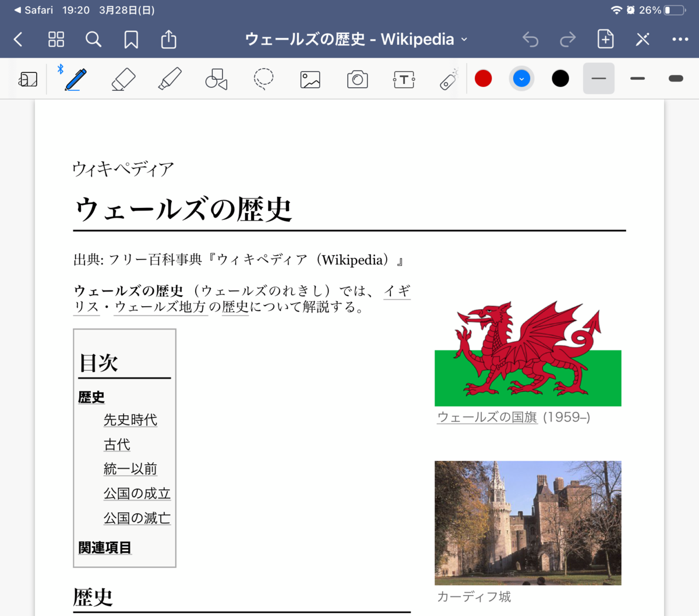The image size is (699, 616).
Task: Select the thinnest stroke width
Action: click(x=599, y=79)
